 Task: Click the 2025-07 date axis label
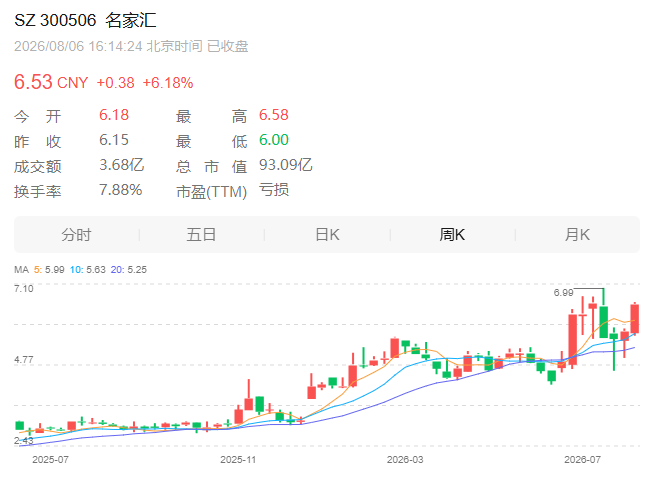coord(51,460)
